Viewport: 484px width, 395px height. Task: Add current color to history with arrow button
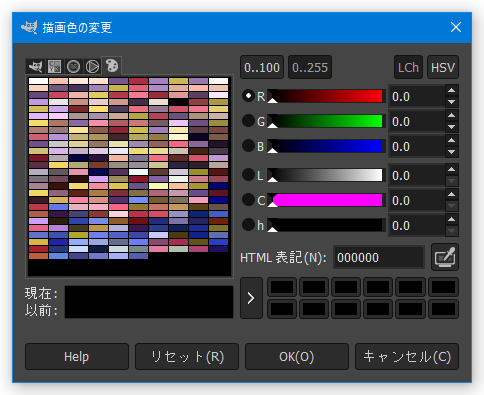click(x=251, y=298)
